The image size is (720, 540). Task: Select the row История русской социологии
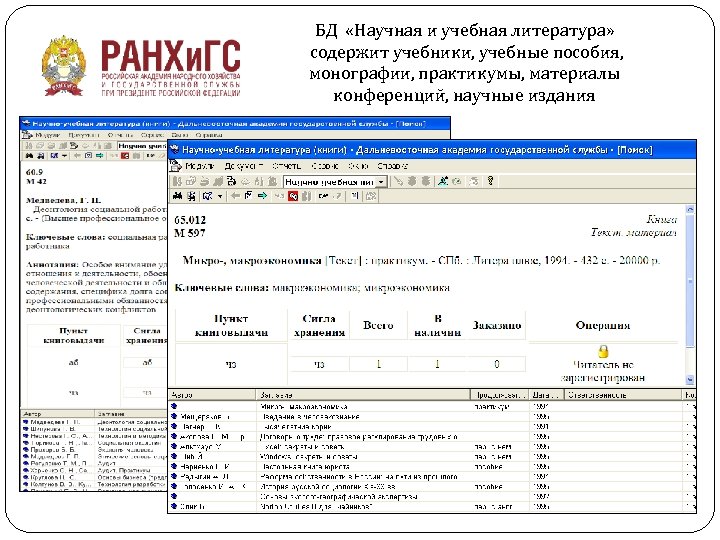(x=432, y=487)
